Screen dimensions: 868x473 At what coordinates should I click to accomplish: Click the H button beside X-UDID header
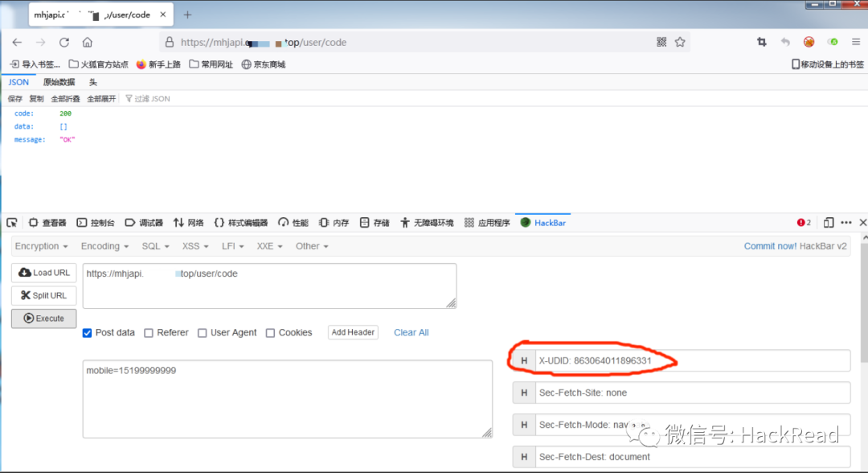pyautogui.click(x=524, y=360)
